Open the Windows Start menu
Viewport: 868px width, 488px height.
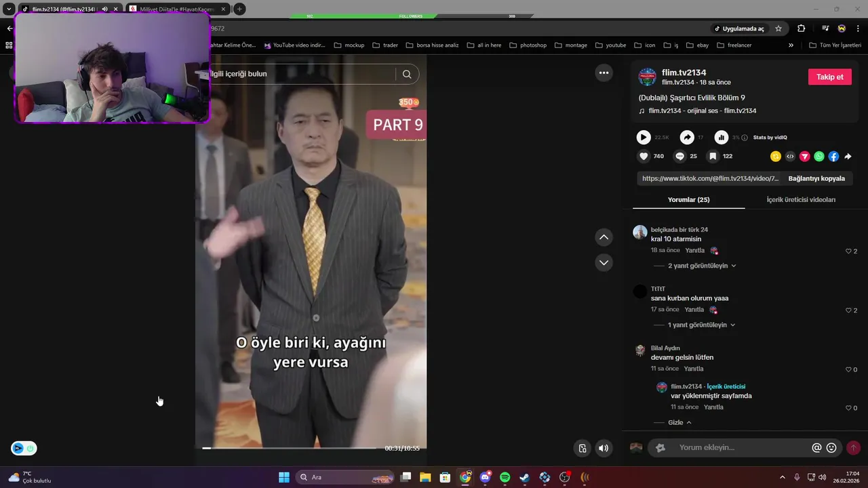pos(284,477)
